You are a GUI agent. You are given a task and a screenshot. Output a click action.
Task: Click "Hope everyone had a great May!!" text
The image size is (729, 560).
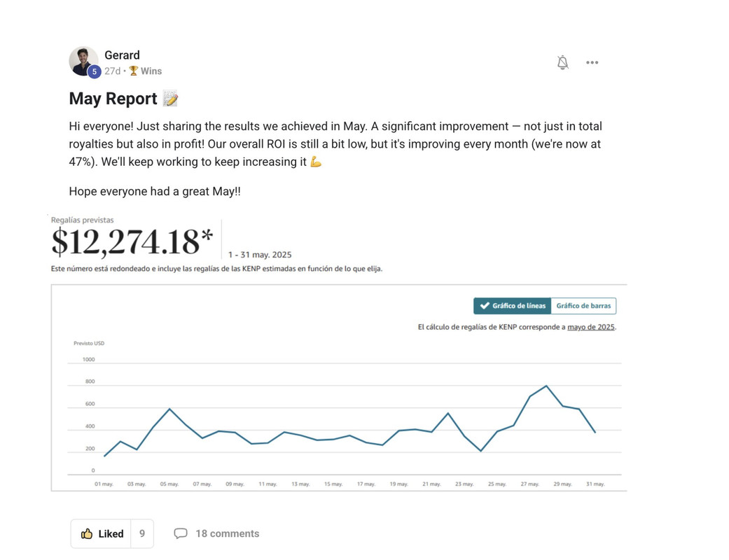pyautogui.click(x=155, y=191)
